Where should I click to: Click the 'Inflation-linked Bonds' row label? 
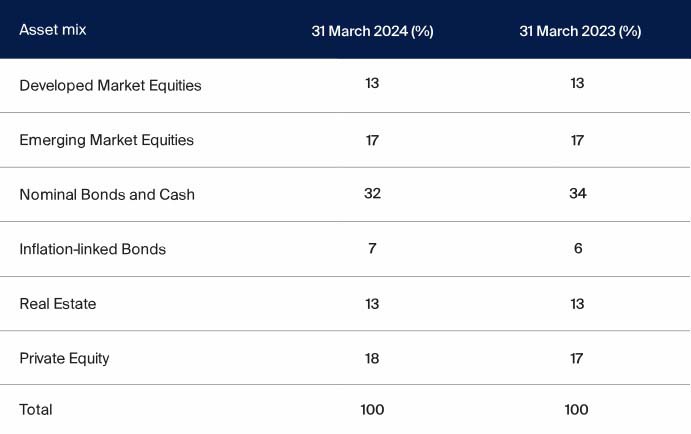(93, 249)
